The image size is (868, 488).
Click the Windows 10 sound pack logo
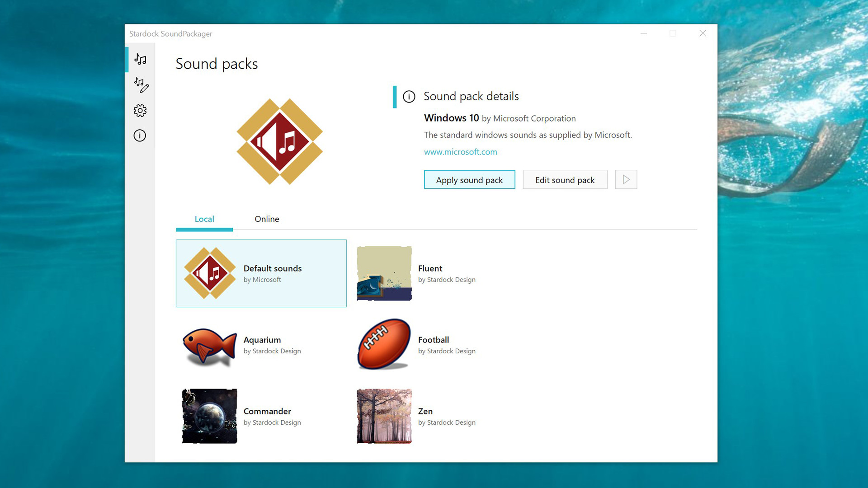279,142
